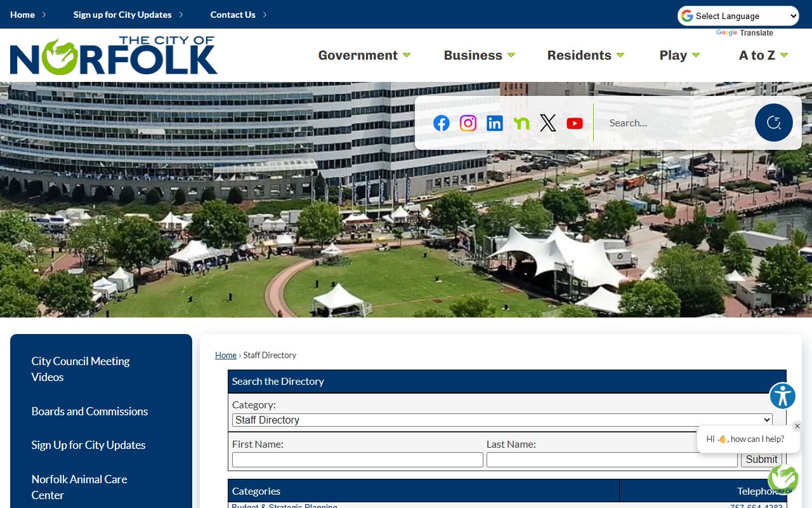Open the LinkedIn social icon
The height and width of the screenshot is (508, 812).
coord(495,123)
